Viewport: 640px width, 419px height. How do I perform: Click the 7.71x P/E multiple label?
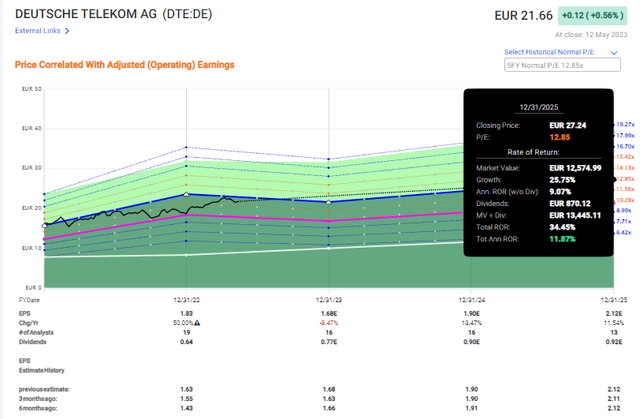(x=624, y=222)
